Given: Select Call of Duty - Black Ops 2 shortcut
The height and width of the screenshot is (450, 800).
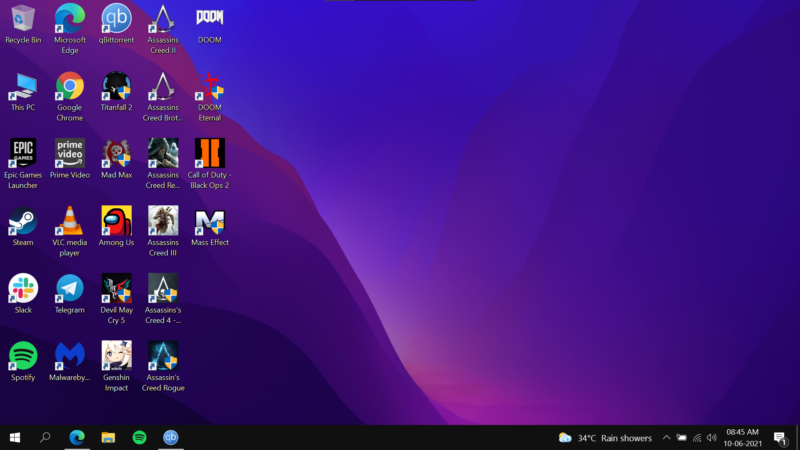Looking at the screenshot, I should point(210,164).
